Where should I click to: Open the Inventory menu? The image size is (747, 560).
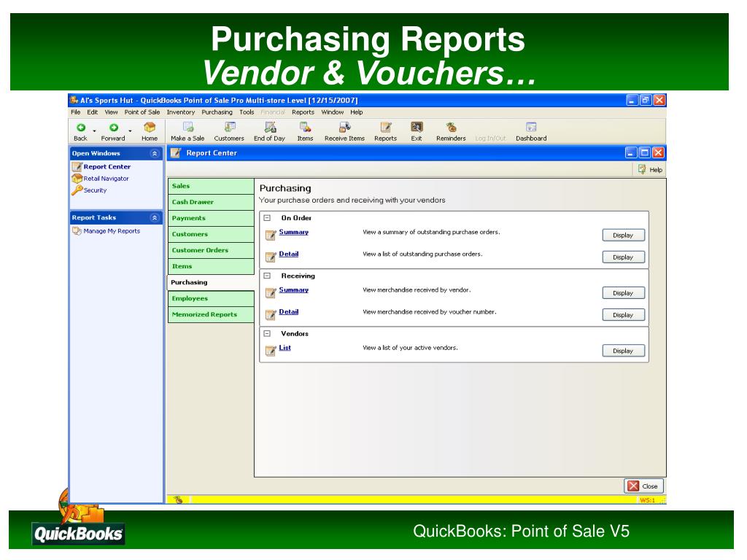tap(181, 112)
